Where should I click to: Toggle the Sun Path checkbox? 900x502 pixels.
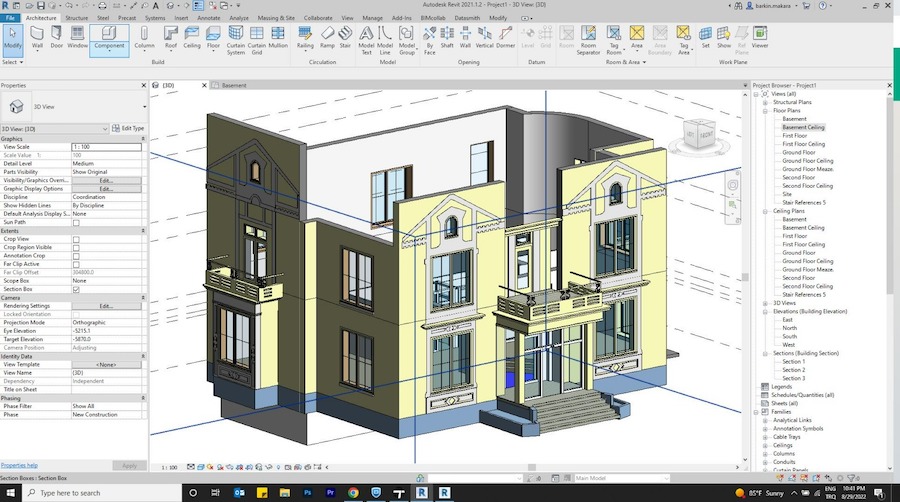pos(76,223)
